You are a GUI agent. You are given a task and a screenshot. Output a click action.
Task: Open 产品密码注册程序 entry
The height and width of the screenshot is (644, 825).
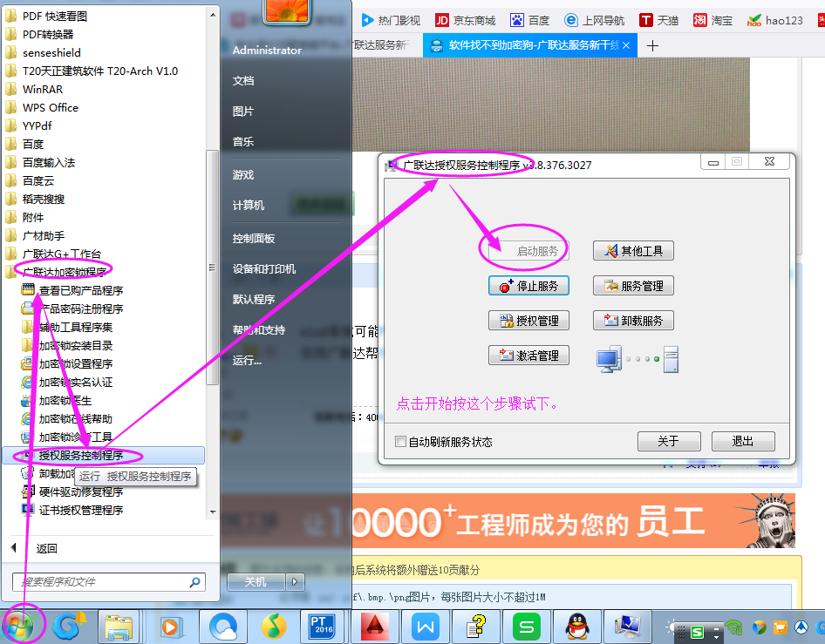(x=81, y=308)
